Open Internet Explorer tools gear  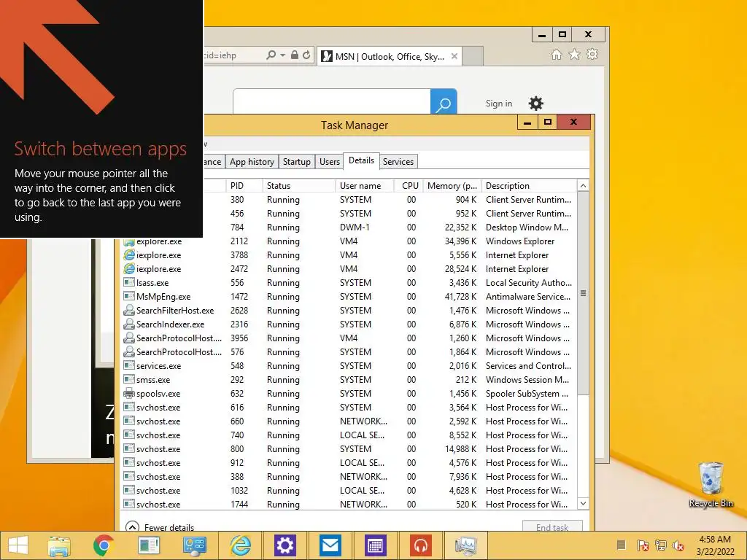592,54
